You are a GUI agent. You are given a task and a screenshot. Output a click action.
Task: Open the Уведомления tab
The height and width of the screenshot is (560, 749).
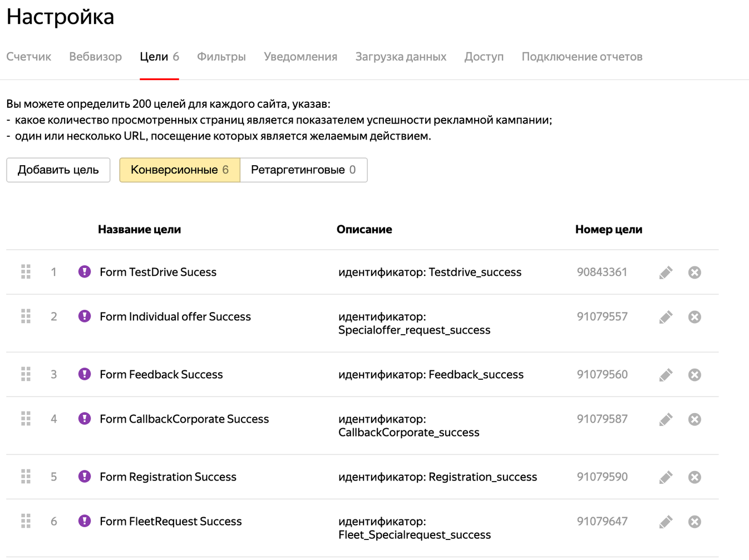click(x=300, y=57)
